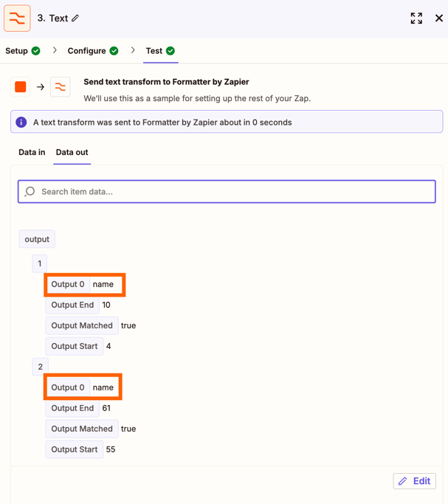Click the info icon in the banner
Viewport: 448px width, 504px height.
21,122
